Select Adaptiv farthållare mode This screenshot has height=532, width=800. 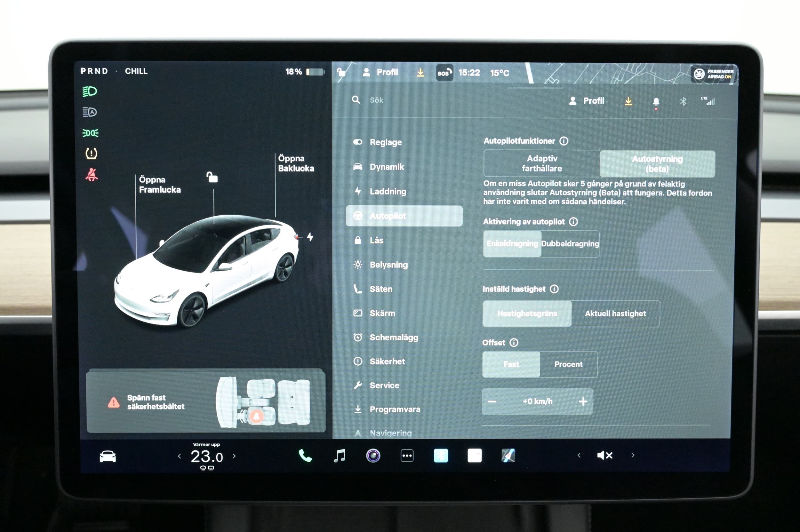pyautogui.click(x=542, y=163)
